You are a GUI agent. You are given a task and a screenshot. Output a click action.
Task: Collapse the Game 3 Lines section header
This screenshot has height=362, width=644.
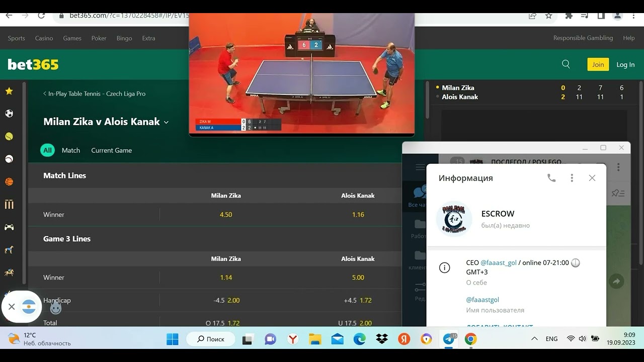click(x=215, y=239)
